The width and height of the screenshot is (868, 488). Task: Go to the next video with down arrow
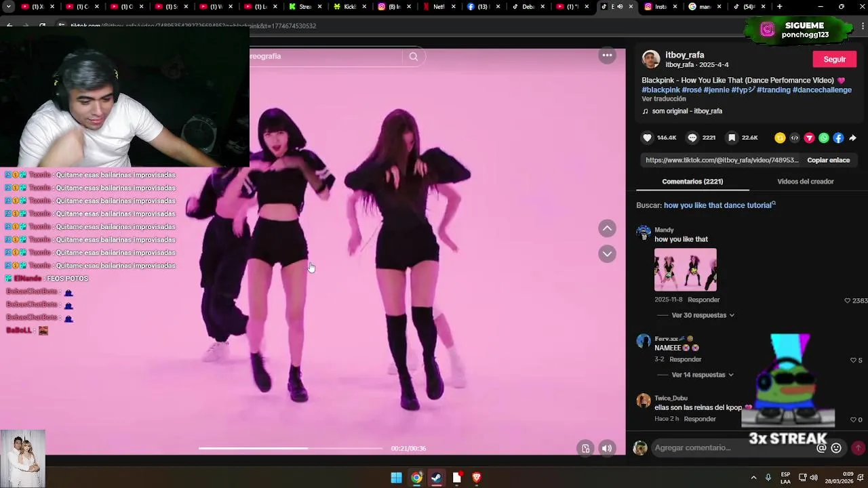pos(607,254)
